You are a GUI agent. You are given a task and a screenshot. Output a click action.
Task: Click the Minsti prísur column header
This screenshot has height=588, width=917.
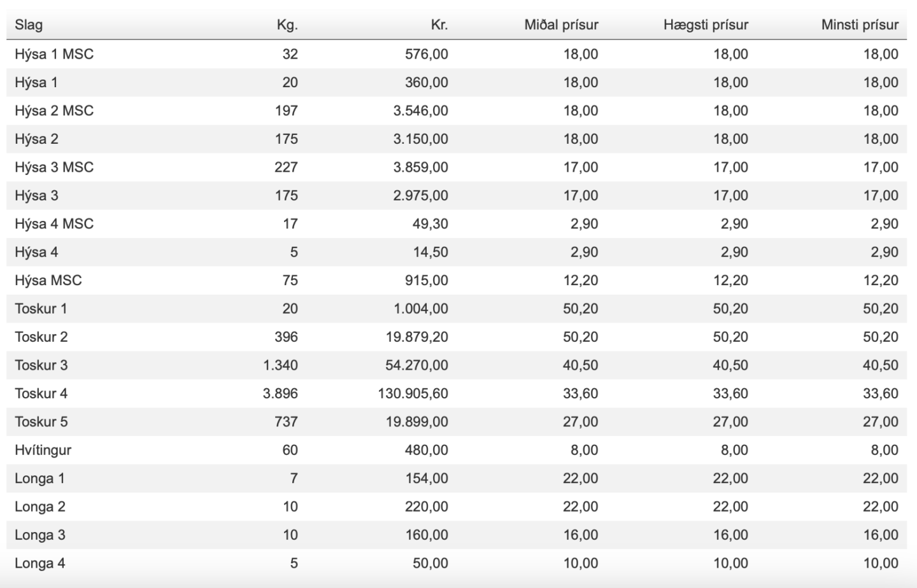(x=860, y=25)
